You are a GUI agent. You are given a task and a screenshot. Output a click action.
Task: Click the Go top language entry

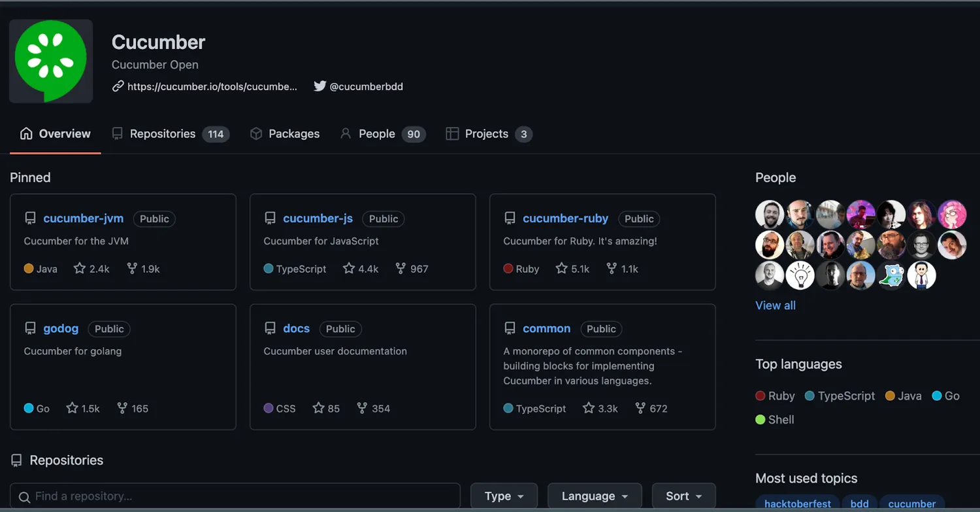[945, 396]
